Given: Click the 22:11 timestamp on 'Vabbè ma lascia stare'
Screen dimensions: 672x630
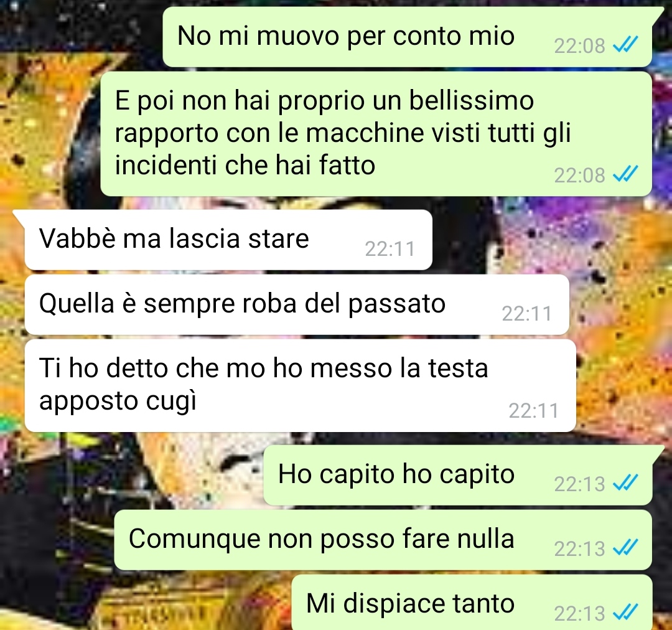Looking at the screenshot, I should click(x=390, y=249).
